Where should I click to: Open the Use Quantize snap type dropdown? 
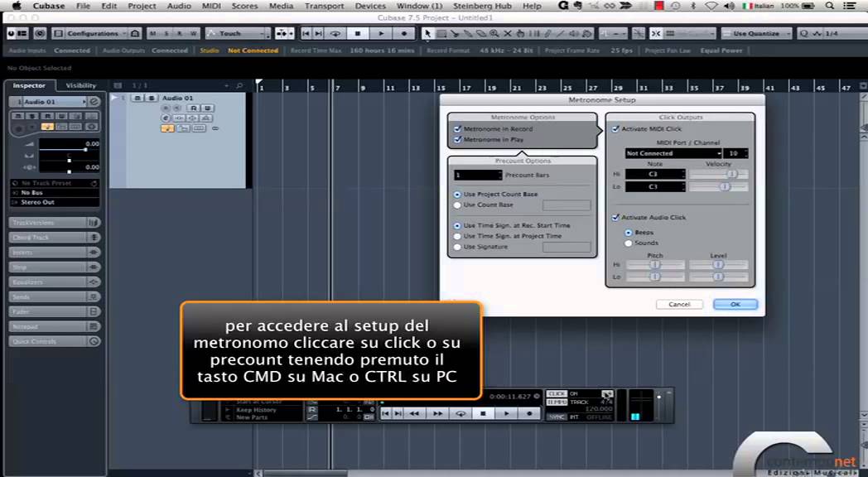click(x=756, y=33)
